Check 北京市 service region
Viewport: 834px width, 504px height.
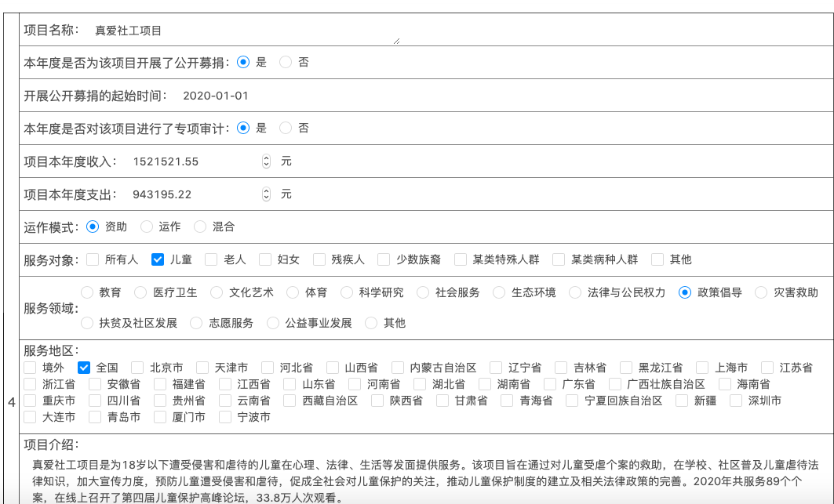tap(137, 368)
